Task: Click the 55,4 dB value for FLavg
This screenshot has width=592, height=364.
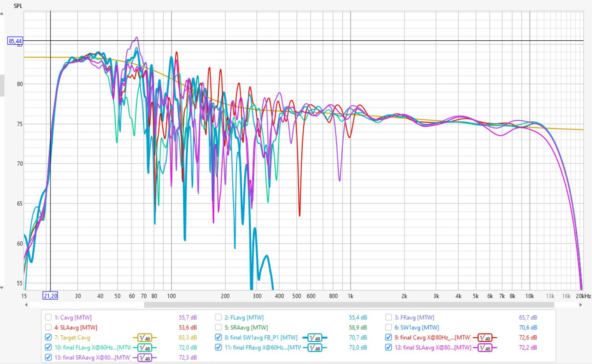Action: pyautogui.click(x=358, y=318)
